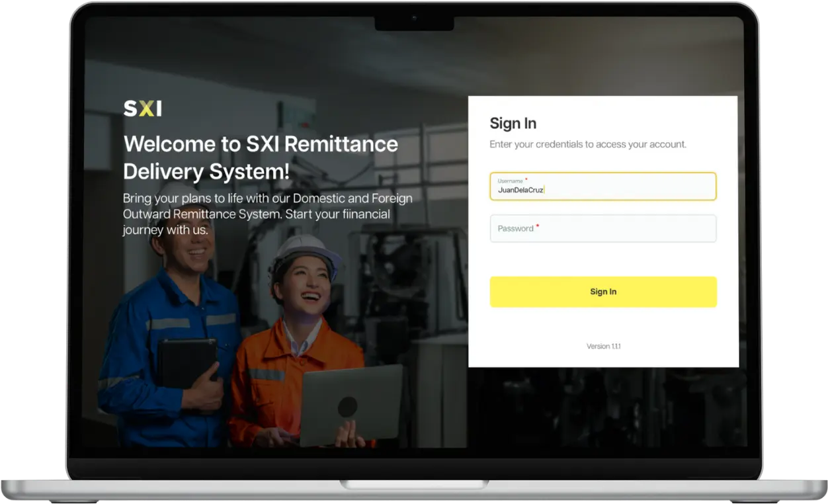Click the gray laptop held by the woman
This screenshot has height=504, width=828.
(x=351, y=403)
